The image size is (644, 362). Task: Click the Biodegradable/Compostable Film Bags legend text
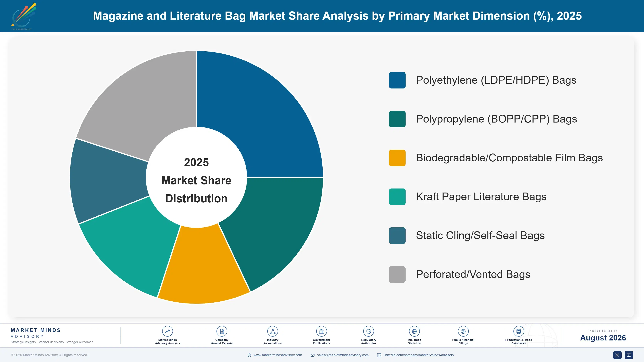tap(509, 158)
